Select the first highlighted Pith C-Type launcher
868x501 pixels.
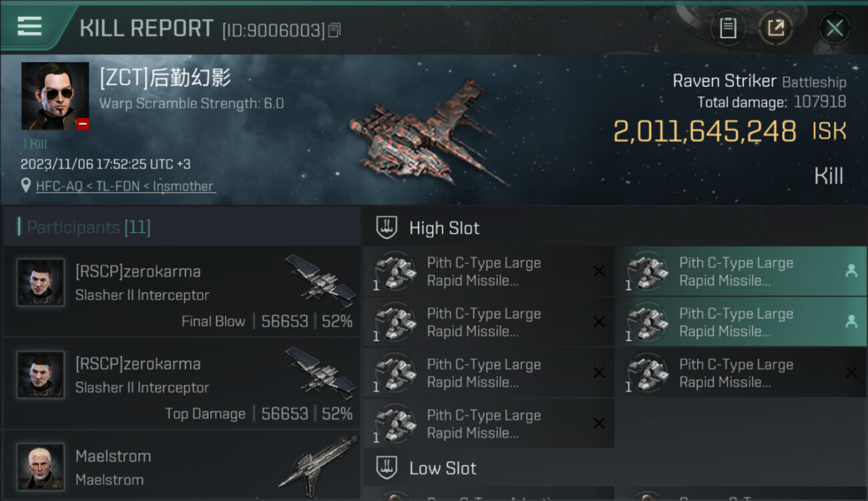click(741, 271)
